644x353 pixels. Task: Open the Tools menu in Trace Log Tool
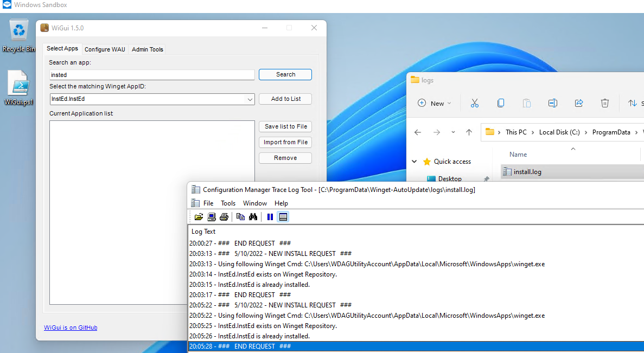(228, 203)
